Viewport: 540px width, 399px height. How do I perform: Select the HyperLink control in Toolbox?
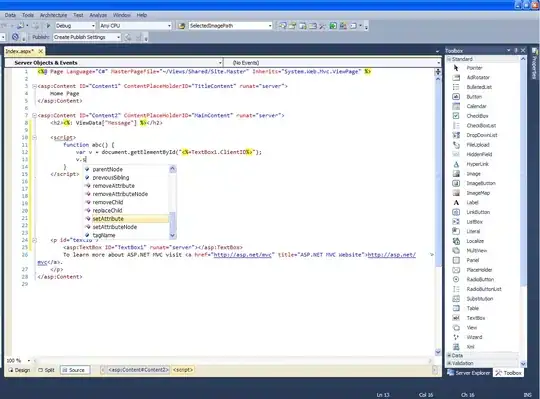[470, 164]
